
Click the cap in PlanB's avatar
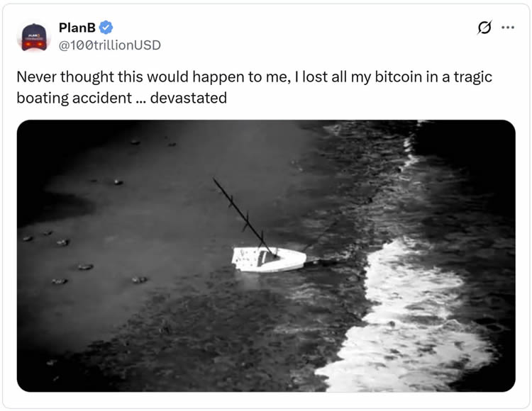(33, 31)
